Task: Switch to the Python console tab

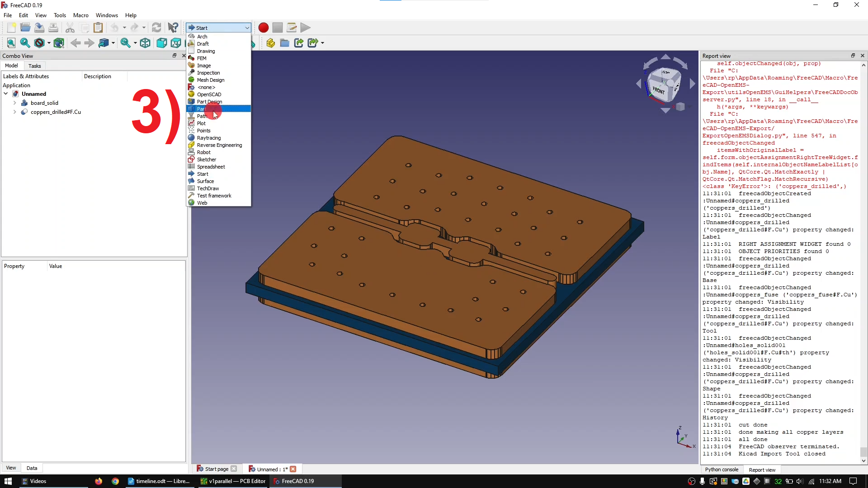Action: (x=722, y=469)
